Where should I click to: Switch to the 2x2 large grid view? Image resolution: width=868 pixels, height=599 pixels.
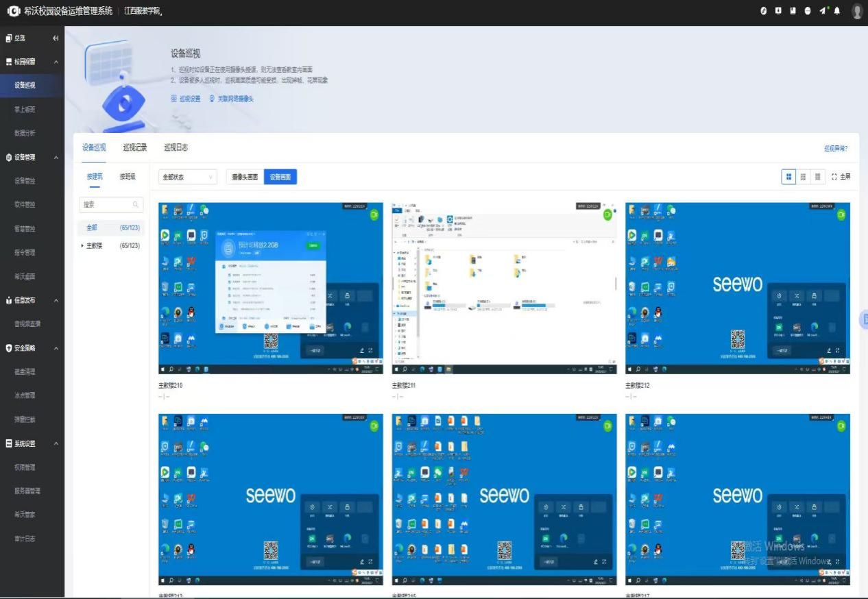[788, 177]
